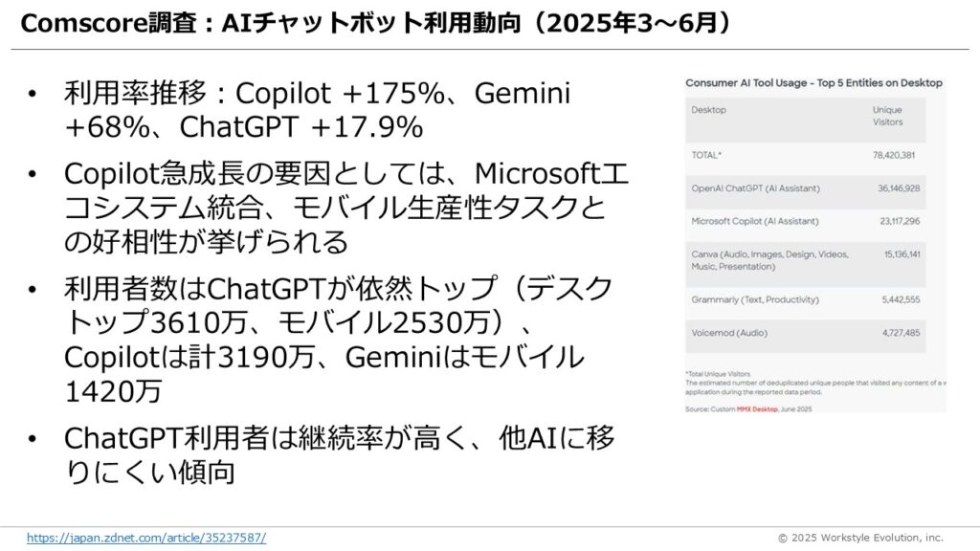Open the japan.zdnet.com article link
980x551 pixels.
(x=145, y=538)
